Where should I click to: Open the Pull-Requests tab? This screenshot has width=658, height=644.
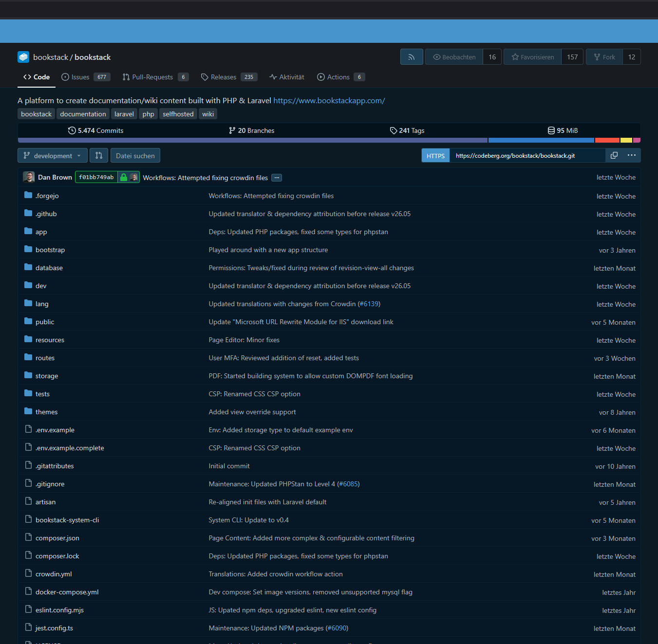155,77
